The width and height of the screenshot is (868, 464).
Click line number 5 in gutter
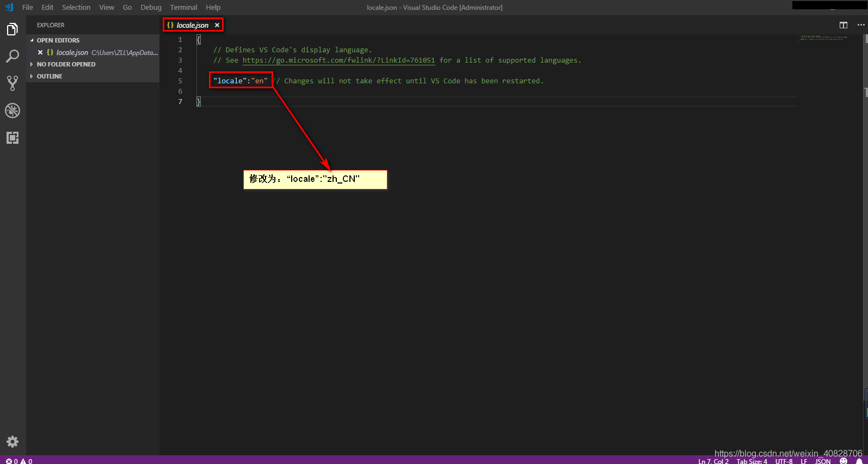[180, 81]
